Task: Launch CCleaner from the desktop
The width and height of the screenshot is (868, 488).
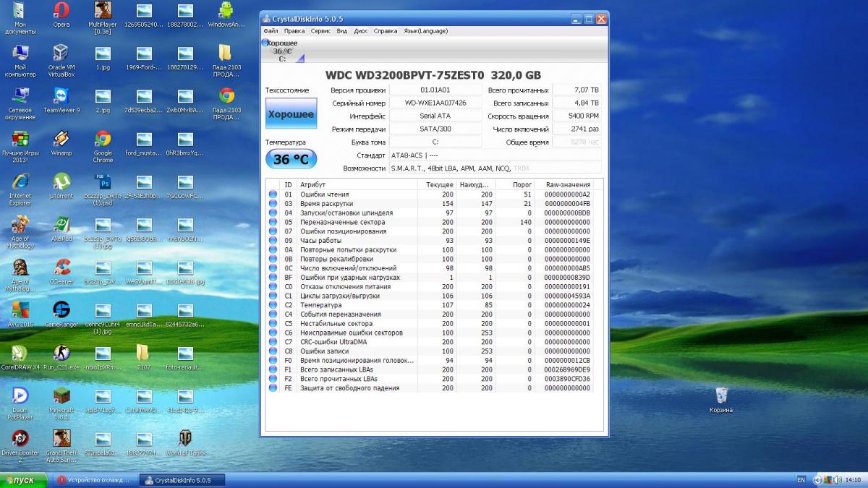Action: tap(61, 267)
